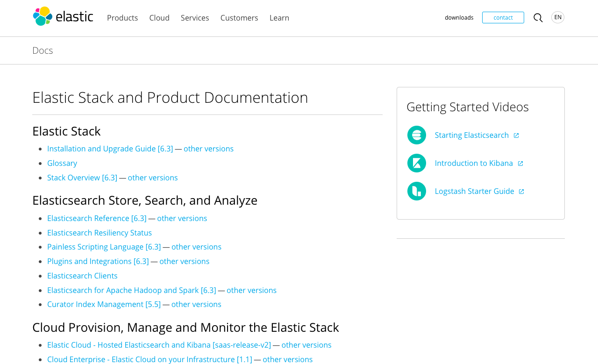Open the Glossary link

click(x=62, y=163)
